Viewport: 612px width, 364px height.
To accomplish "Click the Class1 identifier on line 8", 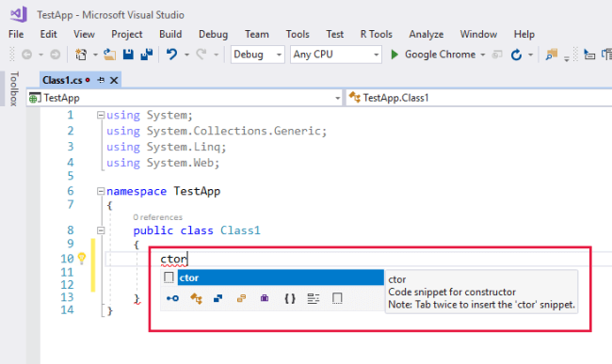I will coord(240,230).
